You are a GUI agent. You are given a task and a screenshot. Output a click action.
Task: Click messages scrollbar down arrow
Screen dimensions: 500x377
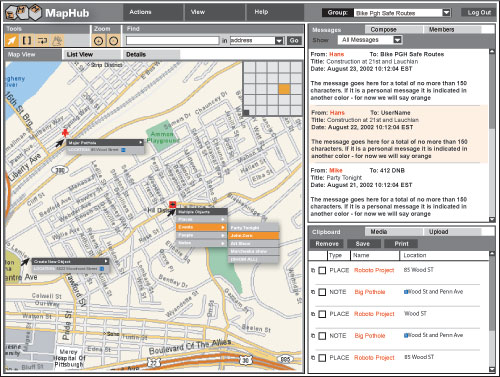pos(492,219)
